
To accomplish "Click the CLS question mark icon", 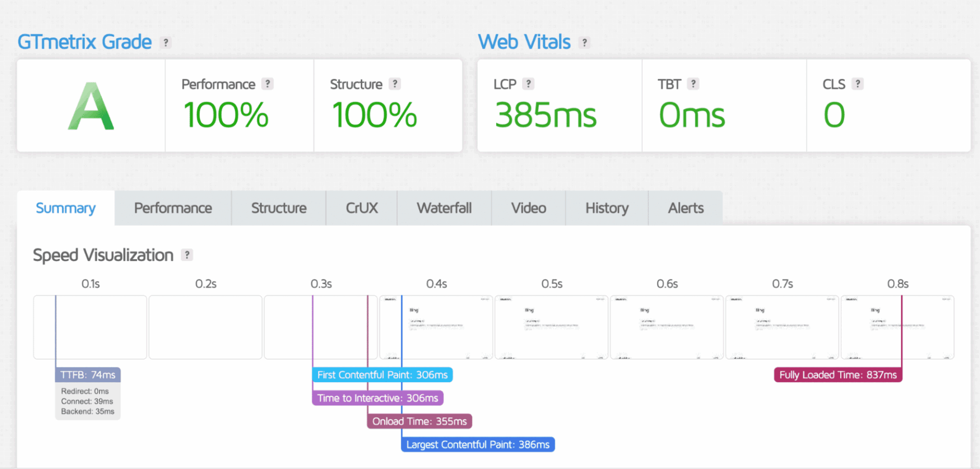I will pos(857,84).
